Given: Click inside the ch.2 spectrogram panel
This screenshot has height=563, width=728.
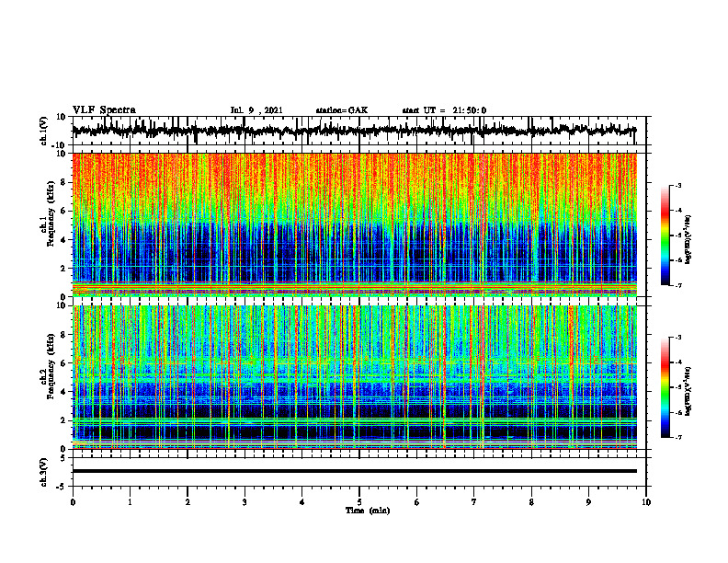Looking at the screenshot, I should click(354, 377).
